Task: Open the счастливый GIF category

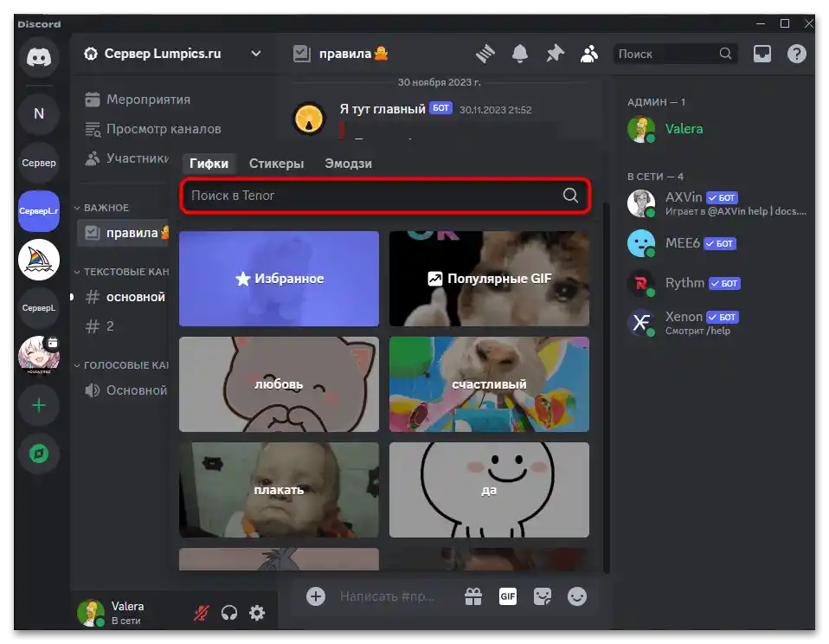Action: pos(489,384)
